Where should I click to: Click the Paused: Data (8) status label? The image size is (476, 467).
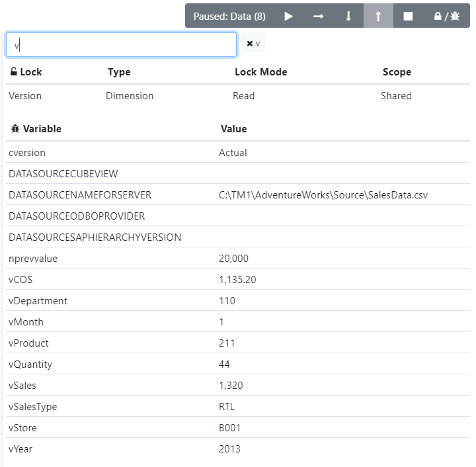(x=229, y=16)
